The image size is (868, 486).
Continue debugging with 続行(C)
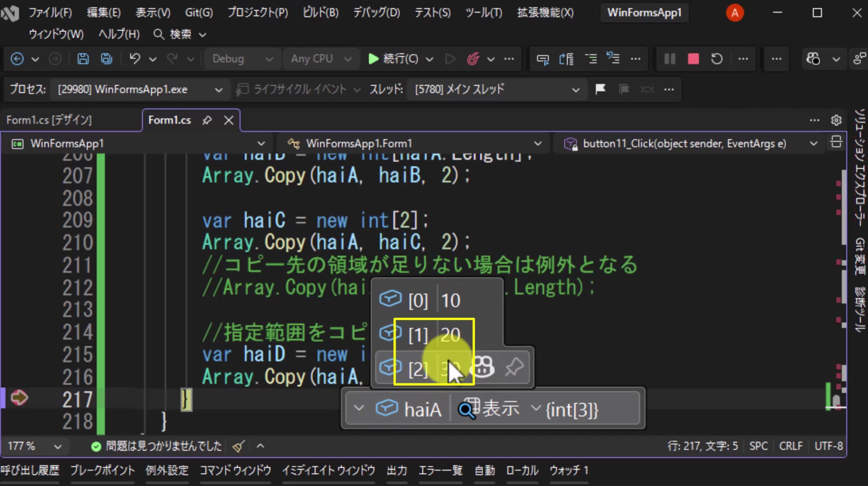point(393,59)
